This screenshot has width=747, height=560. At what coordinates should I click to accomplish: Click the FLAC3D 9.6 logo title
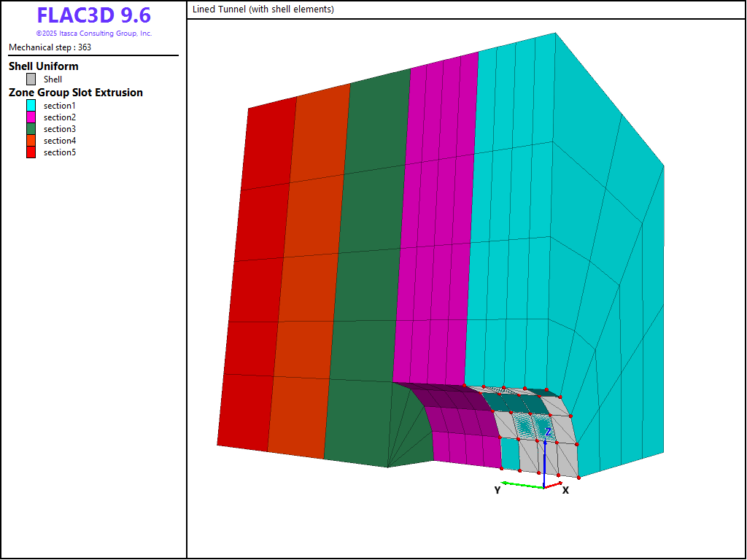tap(93, 16)
